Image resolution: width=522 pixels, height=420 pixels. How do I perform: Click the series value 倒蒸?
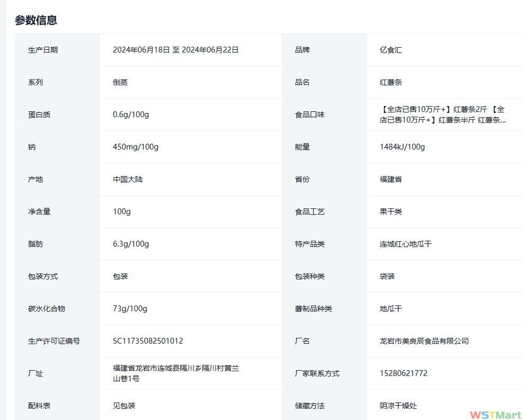(120, 82)
